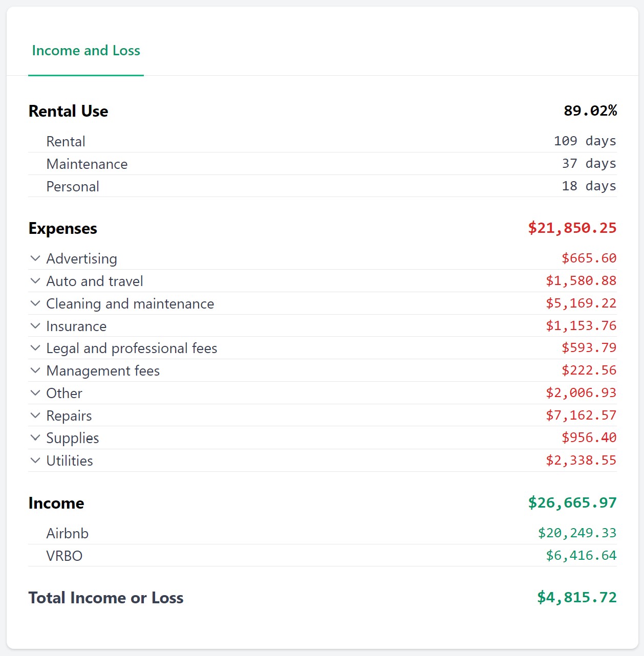Viewport: 644px width, 656px height.
Task: Expand the Repairs expense chevron
Action: (35, 416)
